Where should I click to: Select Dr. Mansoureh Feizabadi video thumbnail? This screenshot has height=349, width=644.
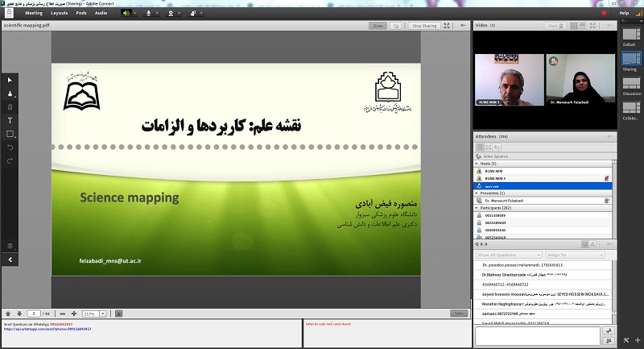tap(580, 80)
